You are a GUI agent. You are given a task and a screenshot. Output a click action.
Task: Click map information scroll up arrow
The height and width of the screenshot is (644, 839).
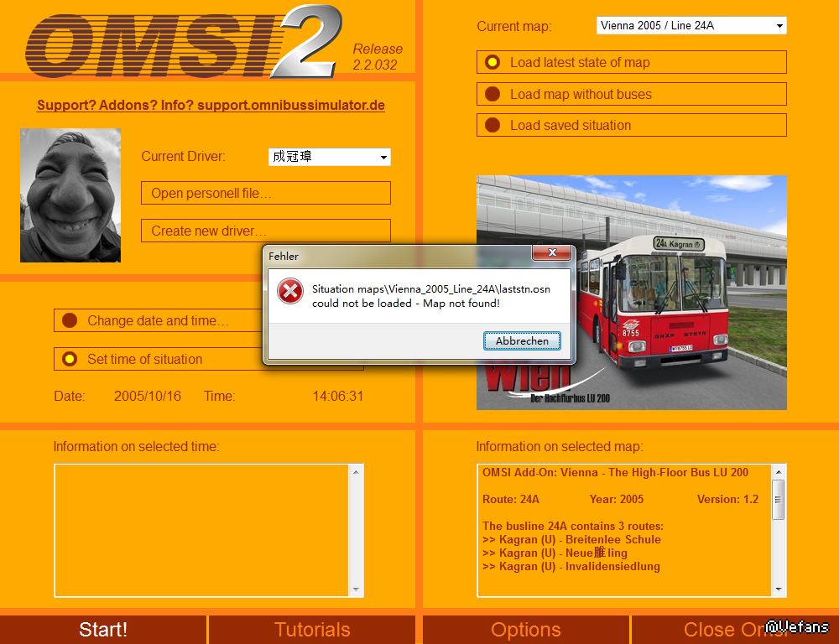779,472
